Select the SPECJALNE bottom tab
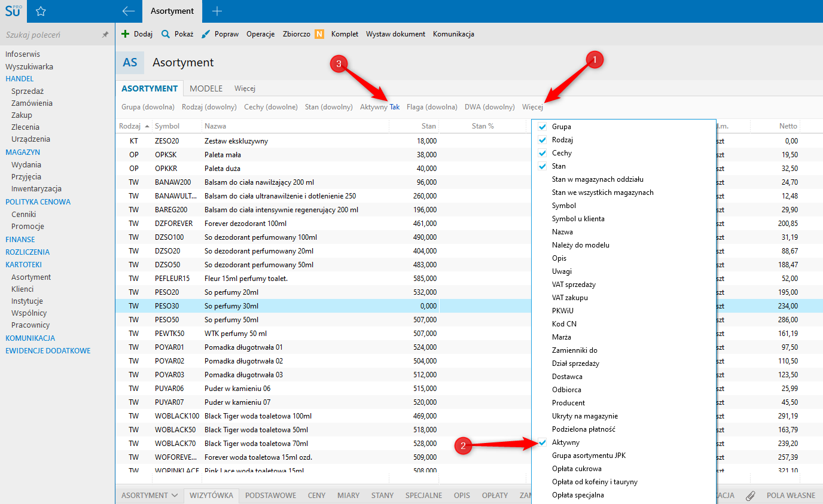 click(423, 495)
